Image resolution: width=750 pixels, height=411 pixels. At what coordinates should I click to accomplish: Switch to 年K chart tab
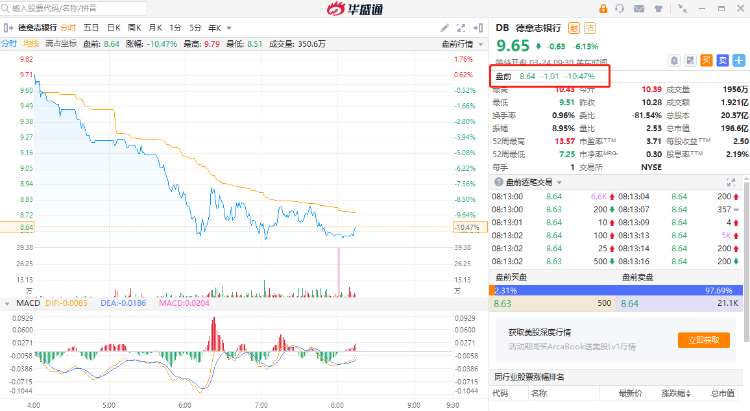(x=215, y=28)
